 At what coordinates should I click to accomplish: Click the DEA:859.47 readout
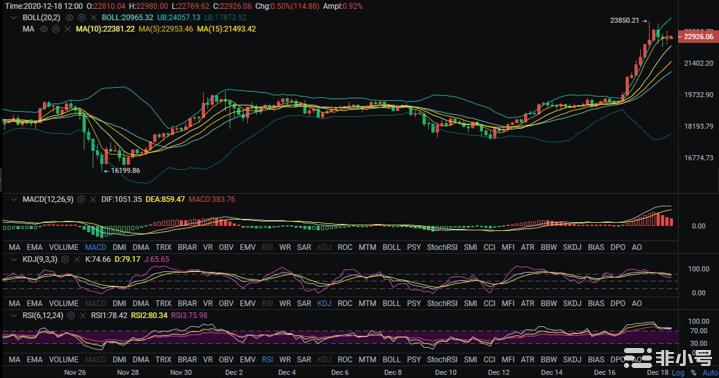pos(165,200)
